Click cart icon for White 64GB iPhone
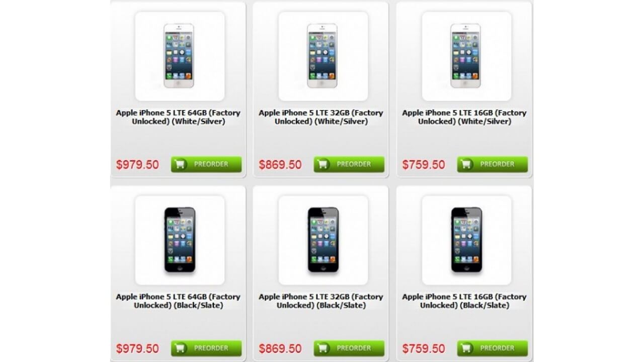The image size is (644, 362). (180, 164)
